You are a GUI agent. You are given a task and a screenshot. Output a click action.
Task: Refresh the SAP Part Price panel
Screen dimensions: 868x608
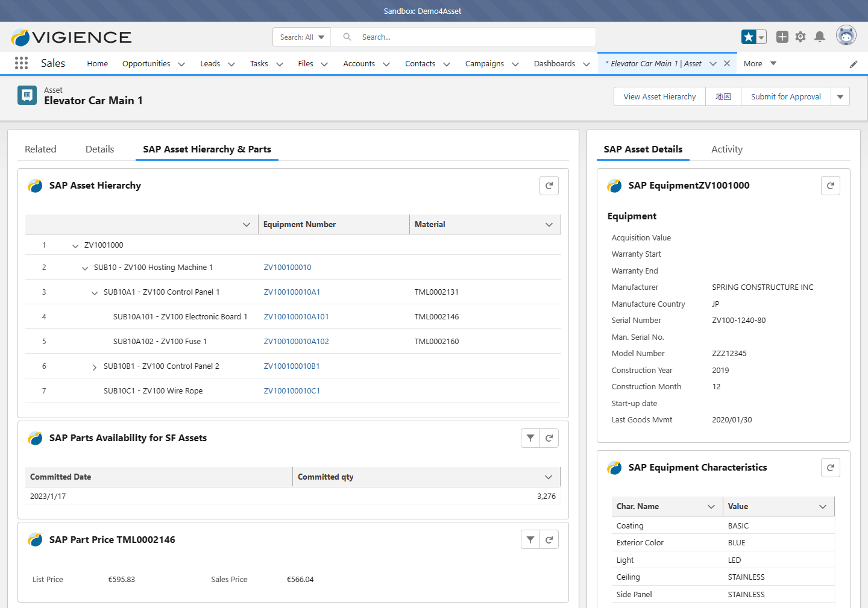tap(549, 540)
